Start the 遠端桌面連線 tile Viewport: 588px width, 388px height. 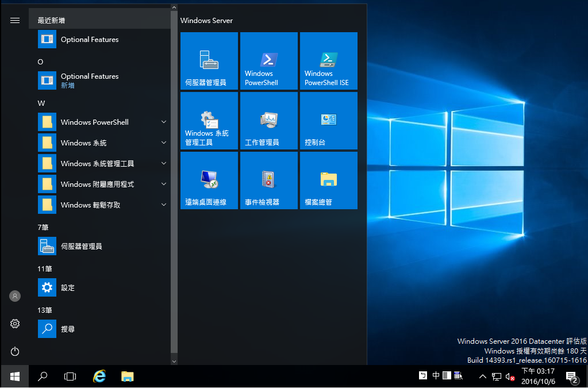(x=209, y=180)
